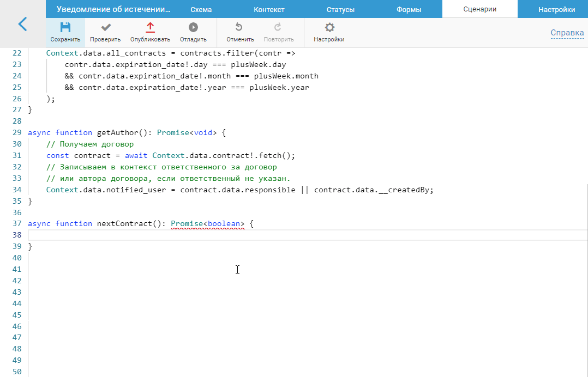Go back using the blue left chevron
This screenshot has width=588, height=377.
click(x=22, y=24)
